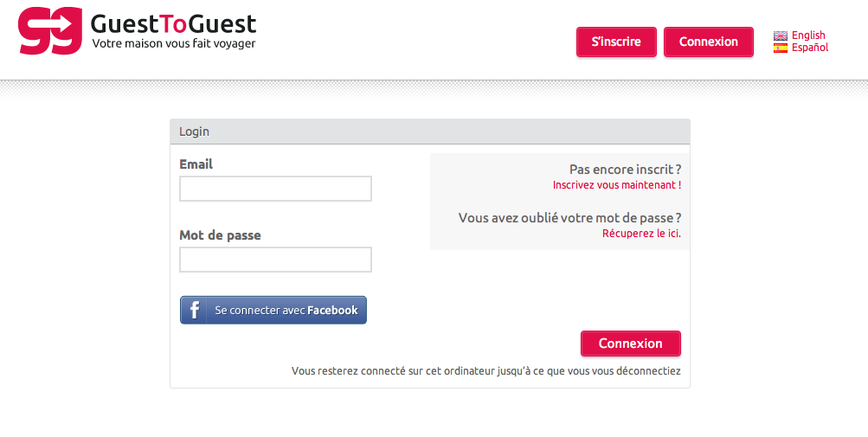Click the 'Mot de passe' field label
This screenshot has height=437, width=868.
click(x=220, y=235)
